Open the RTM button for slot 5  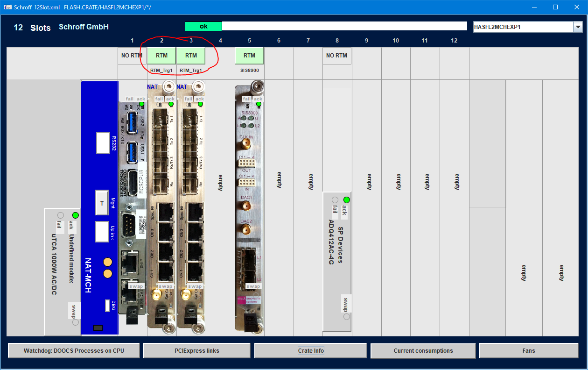tap(250, 56)
